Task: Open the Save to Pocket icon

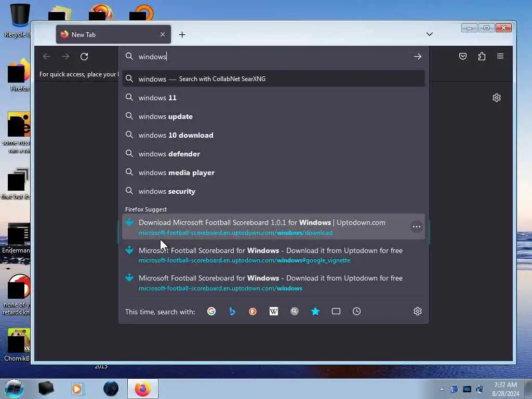Action: (463, 56)
